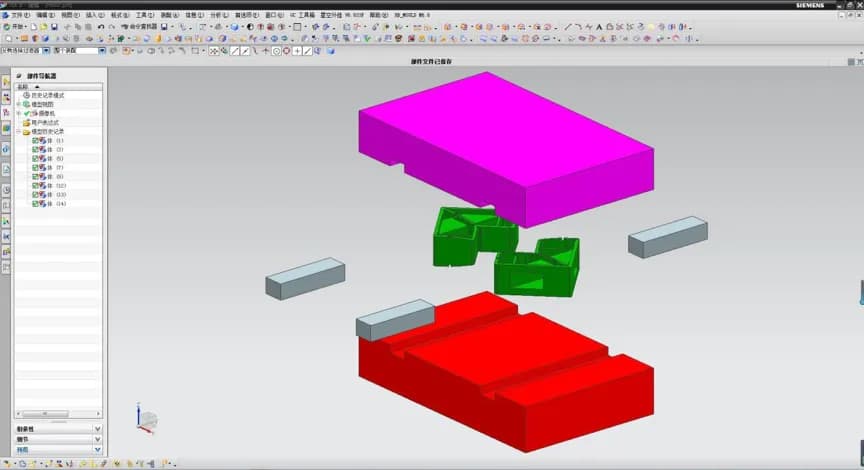
Task: Expand the 细节 panel chevron
Action: tap(98, 439)
